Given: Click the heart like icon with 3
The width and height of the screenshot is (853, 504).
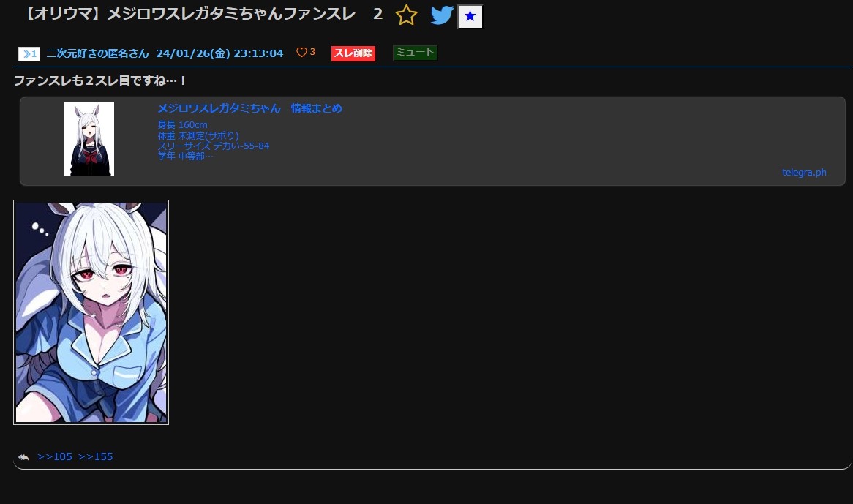Looking at the screenshot, I should (x=306, y=52).
